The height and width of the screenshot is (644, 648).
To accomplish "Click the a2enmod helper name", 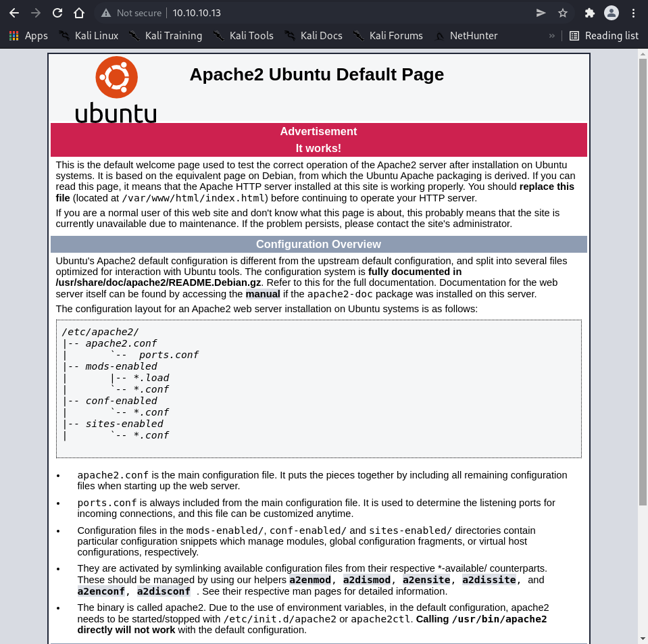I will pos(310,580).
